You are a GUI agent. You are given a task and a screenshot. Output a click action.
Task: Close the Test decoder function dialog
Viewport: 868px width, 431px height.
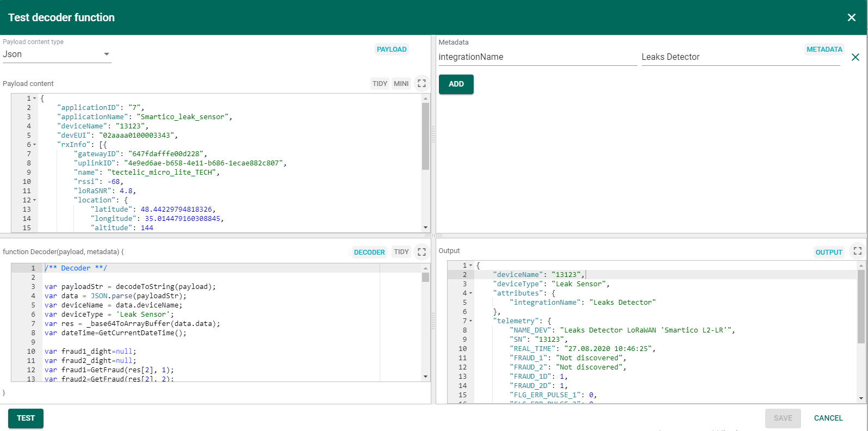(852, 17)
